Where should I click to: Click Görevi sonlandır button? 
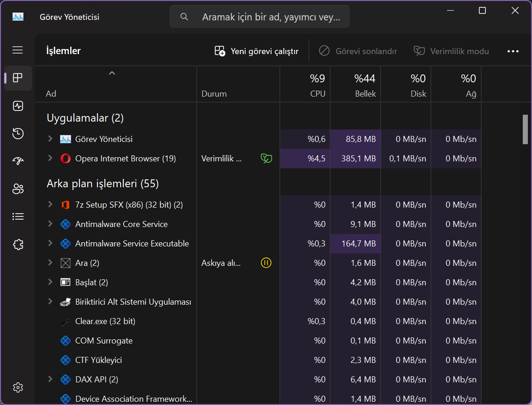tap(358, 51)
